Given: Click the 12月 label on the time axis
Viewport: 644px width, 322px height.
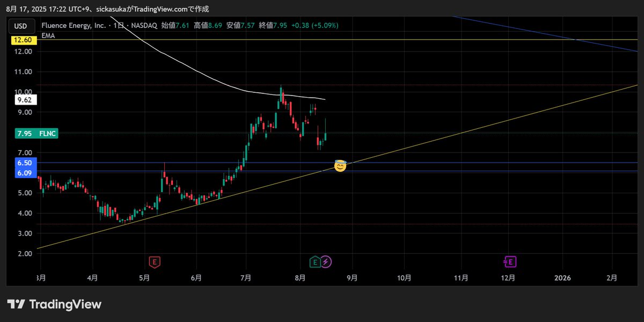Looking at the screenshot, I should pyautogui.click(x=508, y=278).
